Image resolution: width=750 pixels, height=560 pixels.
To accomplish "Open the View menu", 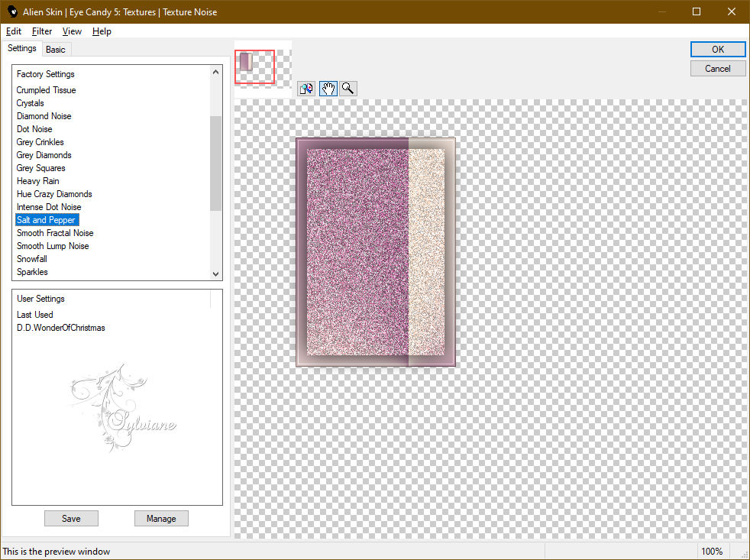I will 72,31.
